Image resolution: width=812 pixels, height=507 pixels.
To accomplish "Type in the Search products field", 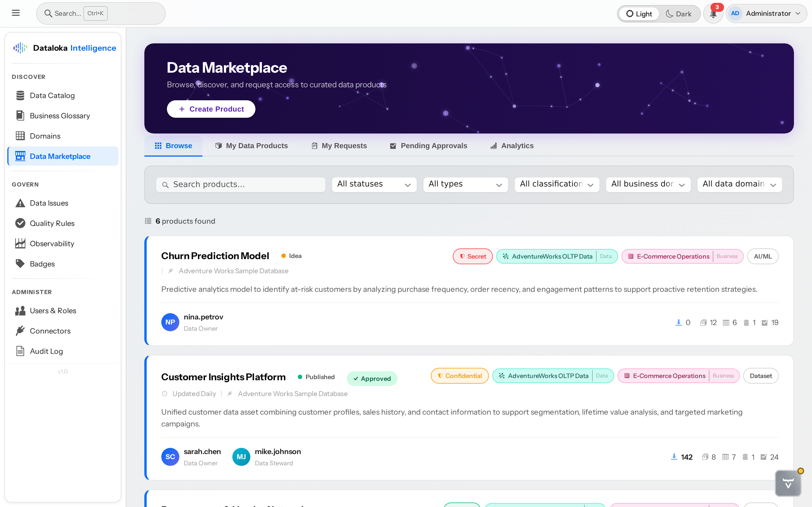I will point(240,184).
